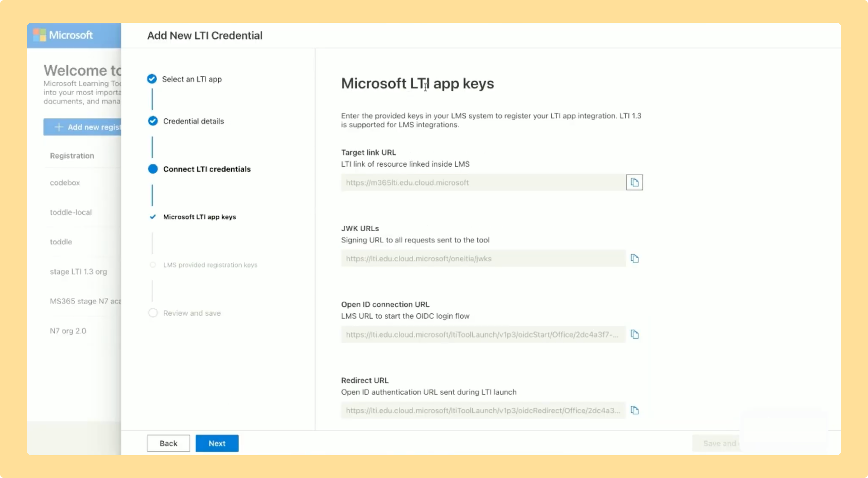Click the Microsoft logo icon
This screenshot has width=868, height=478.
pyautogui.click(x=39, y=35)
